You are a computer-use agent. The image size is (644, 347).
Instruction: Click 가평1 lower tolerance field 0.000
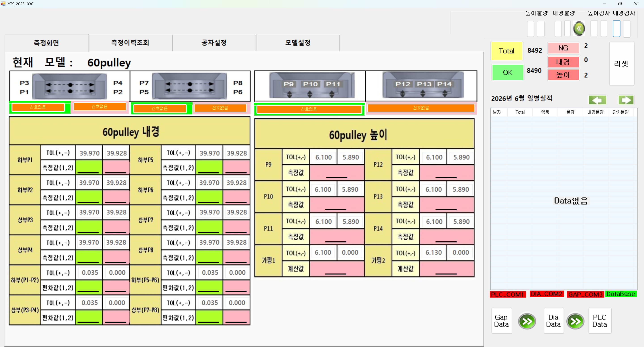coord(350,253)
